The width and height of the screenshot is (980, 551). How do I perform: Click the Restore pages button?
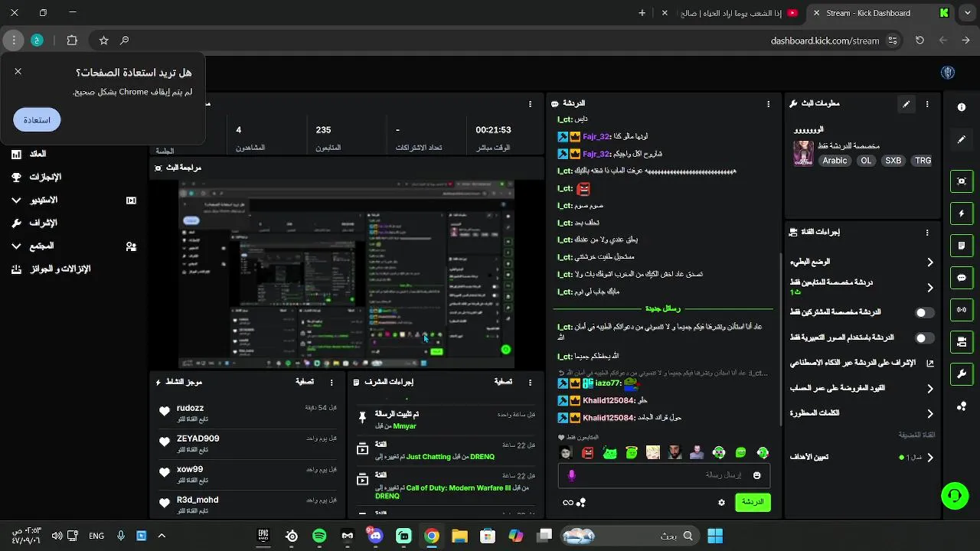[37, 120]
